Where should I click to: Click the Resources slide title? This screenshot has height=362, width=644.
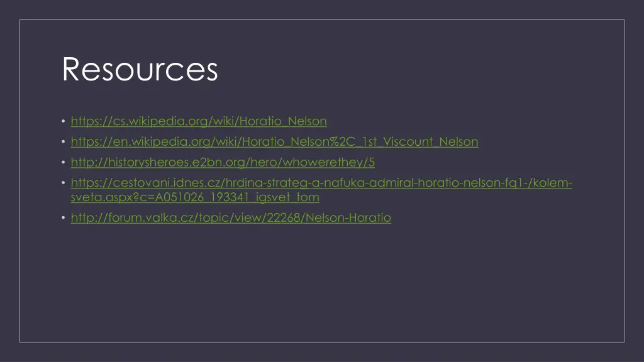140,69
